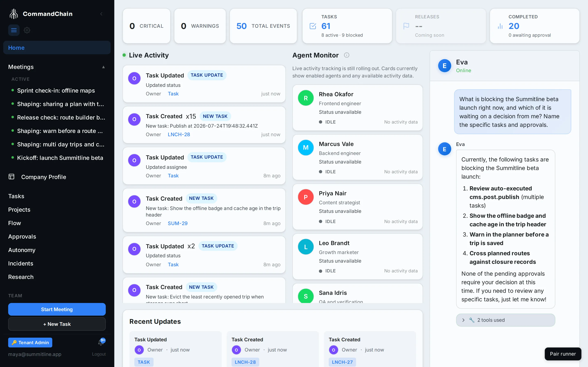Click the Tasks checkmark icon in stats card
The image size is (588, 367).
[x=313, y=26]
